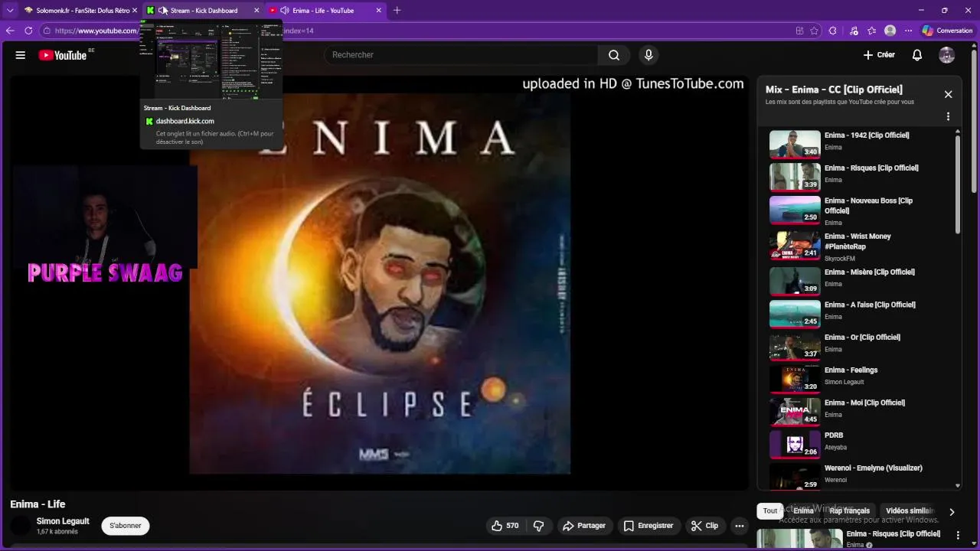Open the split screen icon in address bar
The image size is (980, 551).
[799, 31]
